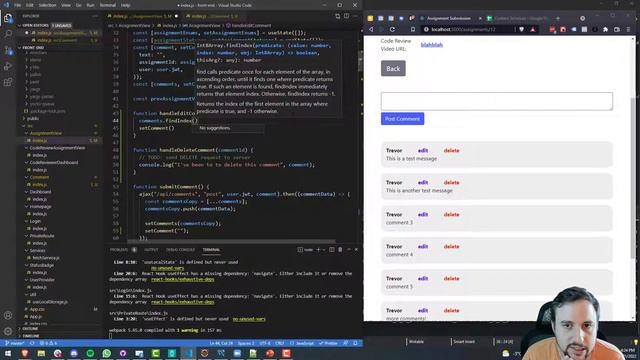The width and height of the screenshot is (640, 360).
Task: Open Source Control view in activity bar
Action: point(8,50)
